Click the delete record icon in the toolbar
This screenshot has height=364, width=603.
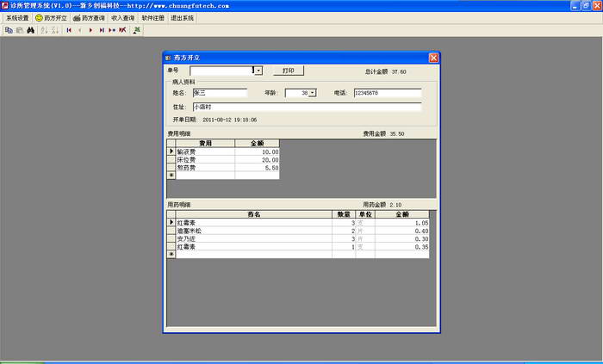pyautogui.click(x=123, y=29)
